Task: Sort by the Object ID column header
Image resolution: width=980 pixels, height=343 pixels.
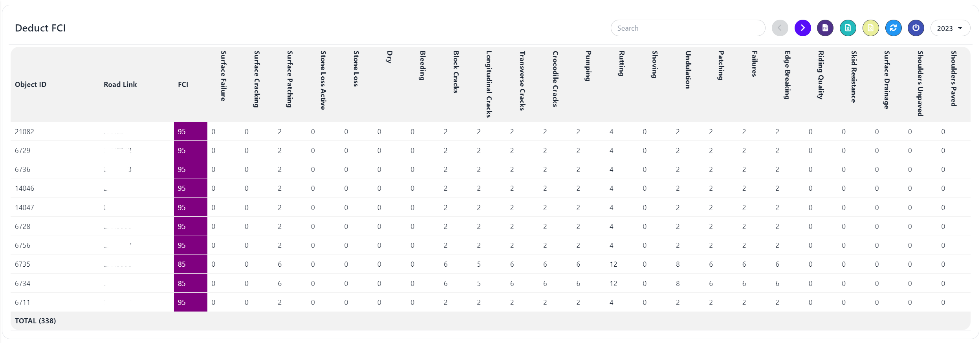Action: (31, 85)
